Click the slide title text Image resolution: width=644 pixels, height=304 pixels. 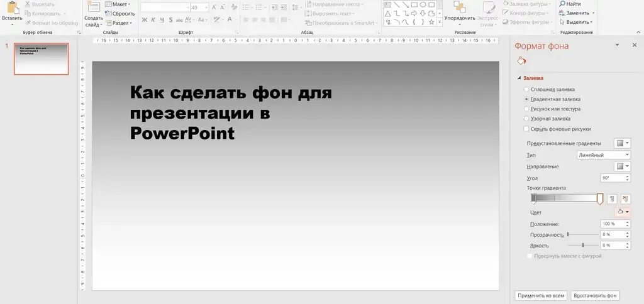pyautogui.click(x=231, y=113)
